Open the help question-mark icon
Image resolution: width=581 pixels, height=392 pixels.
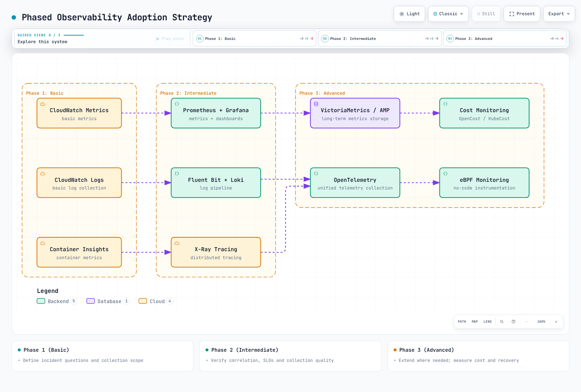513,322
